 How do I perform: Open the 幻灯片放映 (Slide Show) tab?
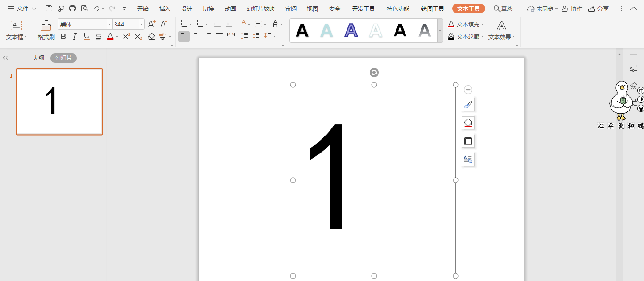(x=261, y=9)
